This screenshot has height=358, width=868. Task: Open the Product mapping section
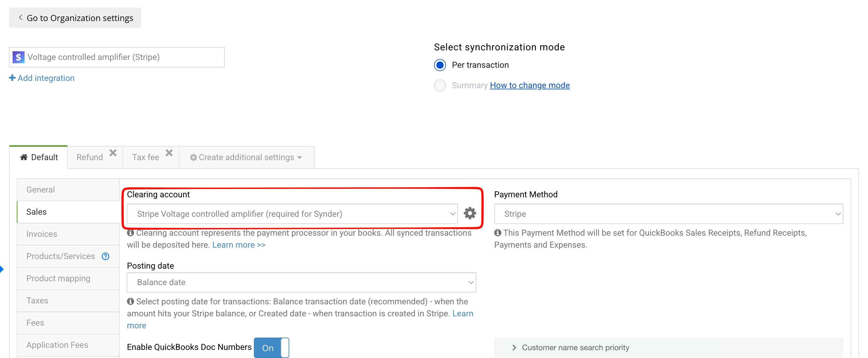pyautogui.click(x=68, y=278)
